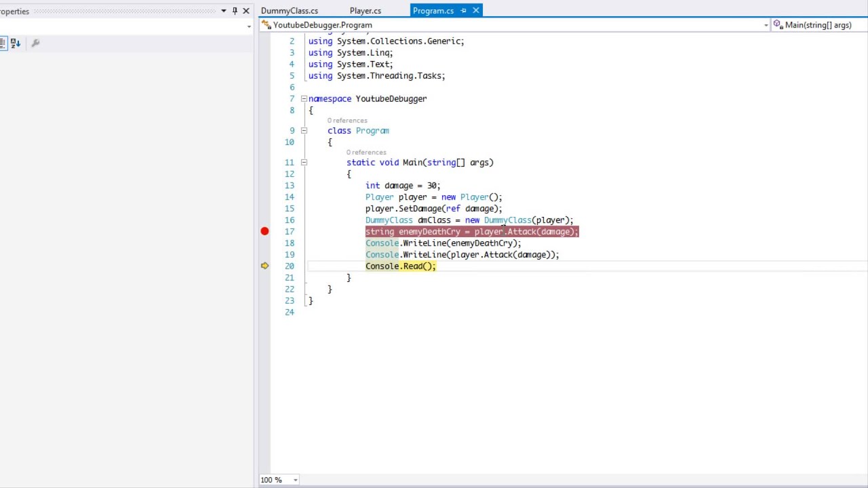Toggle auto-hide pin on Properties panel

(x=235, y=11)
